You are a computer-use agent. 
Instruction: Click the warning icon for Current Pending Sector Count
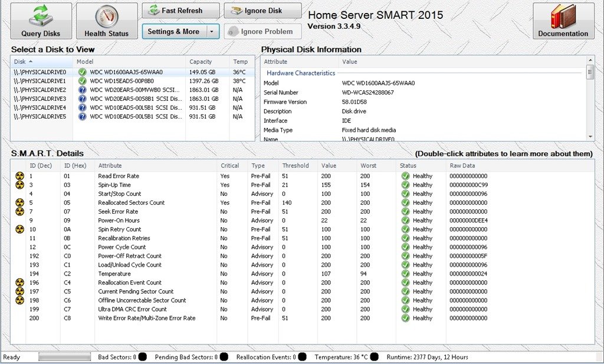tap(19, 291)
